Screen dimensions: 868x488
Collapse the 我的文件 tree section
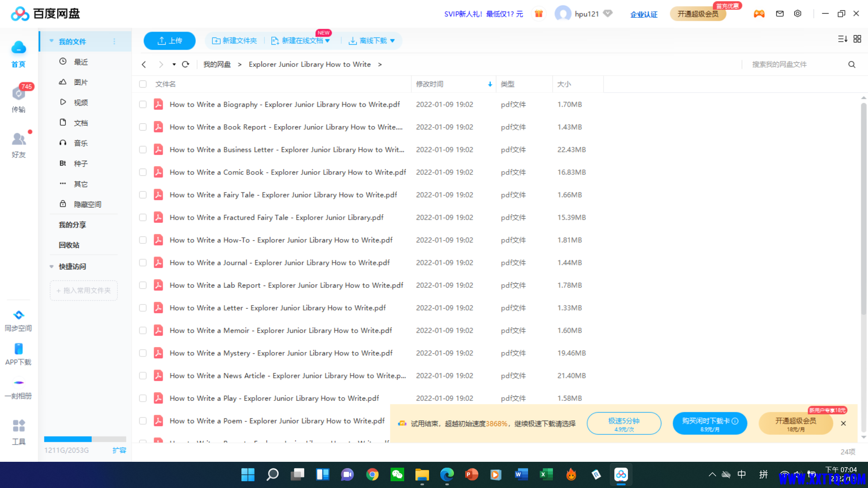[x=52, y=41]
